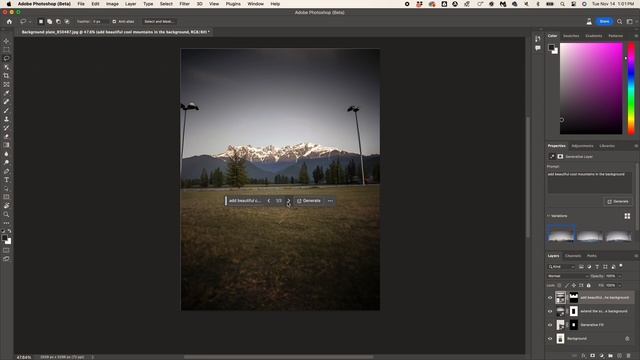Select the Rectangular Marquee tool
The width and height of the screenshot is (640, 360).
click(x=6, y=50)
